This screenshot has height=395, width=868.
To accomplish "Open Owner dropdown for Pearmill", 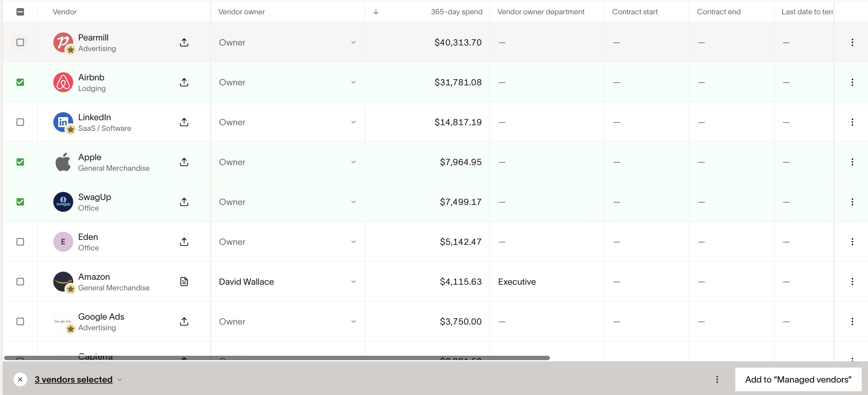I will tap(288, 42).
